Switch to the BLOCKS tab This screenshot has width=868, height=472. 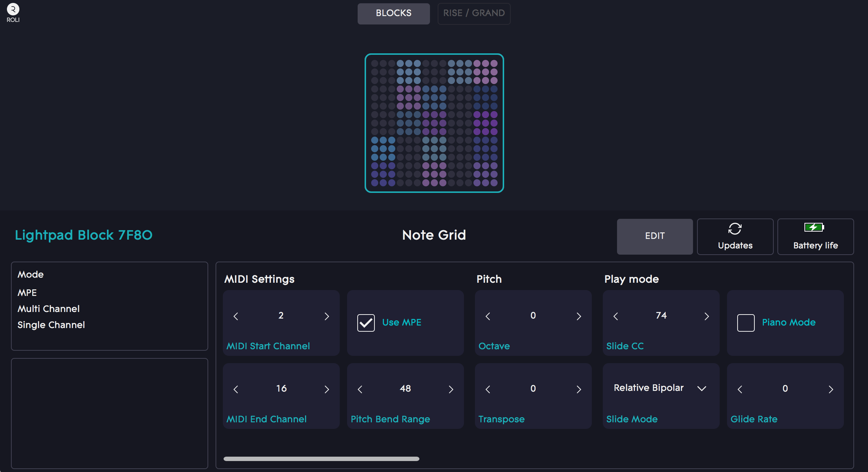[393, 14]
